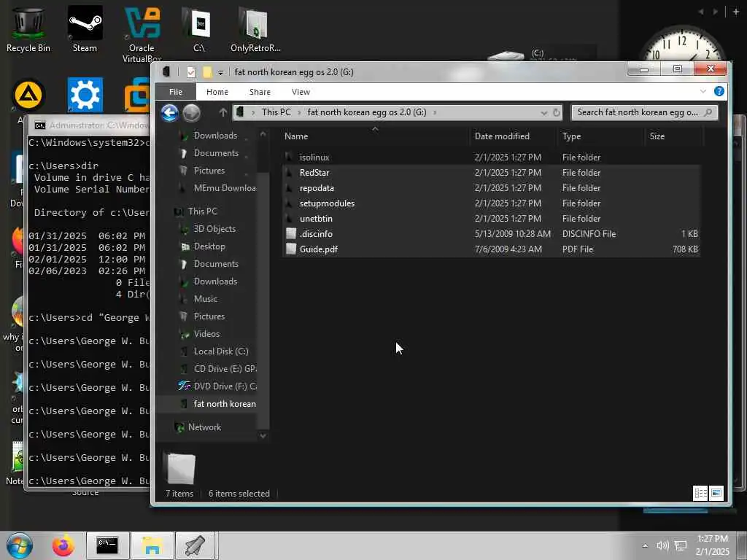This screenshot has height=560, width=747.
Task: Click the search magnifier icon
Action: pos(708,112)
